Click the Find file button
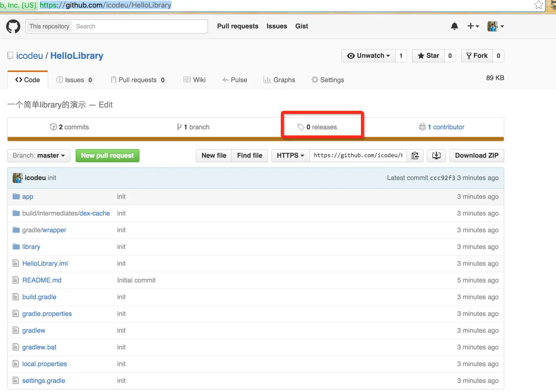The image size is (556, 392). [250, 156]
